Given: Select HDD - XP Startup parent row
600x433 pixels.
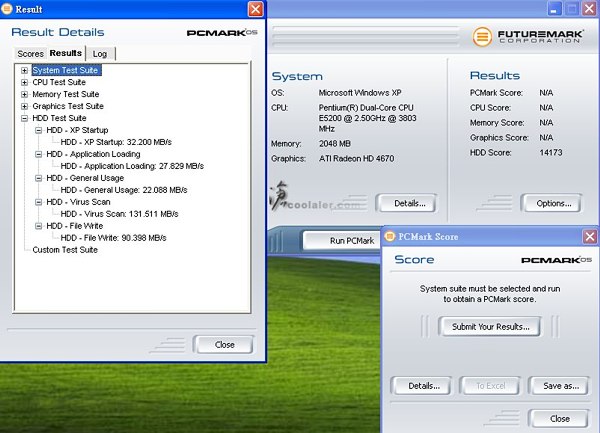Looking at the screenshot, I should [77, 130].
